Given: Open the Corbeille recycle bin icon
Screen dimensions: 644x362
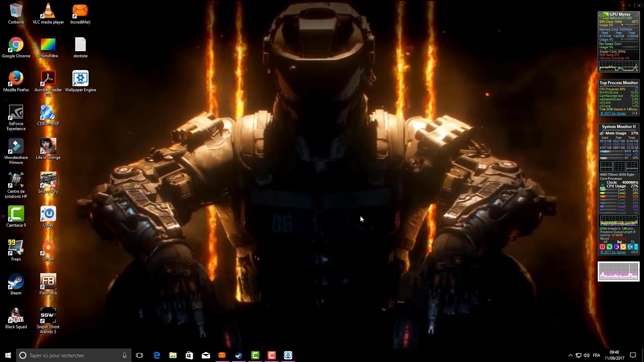Looking at the screenshot, I should point(16,14).
